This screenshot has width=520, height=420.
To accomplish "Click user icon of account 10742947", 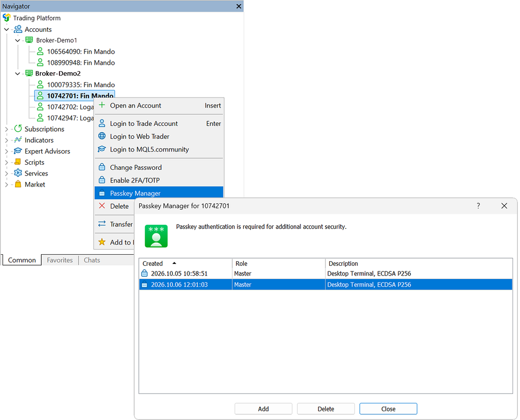I will click(40, 118).
